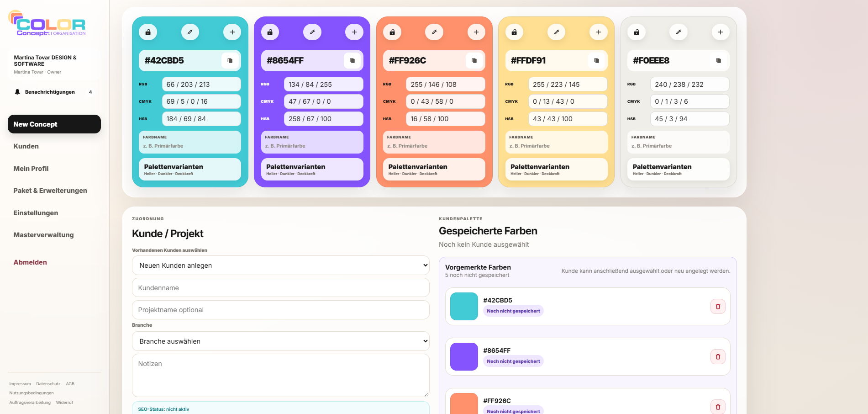Viewport: 868px width, 414px height.
Task: Lock the #FF926C color card
Action: click(x=392, y=32)
